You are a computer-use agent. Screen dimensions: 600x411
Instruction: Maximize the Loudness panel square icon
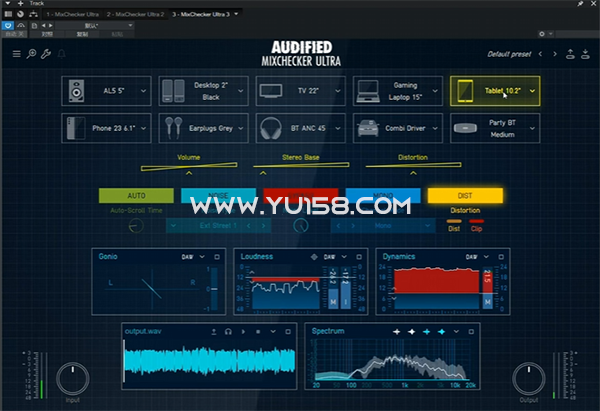pos(359,257)
